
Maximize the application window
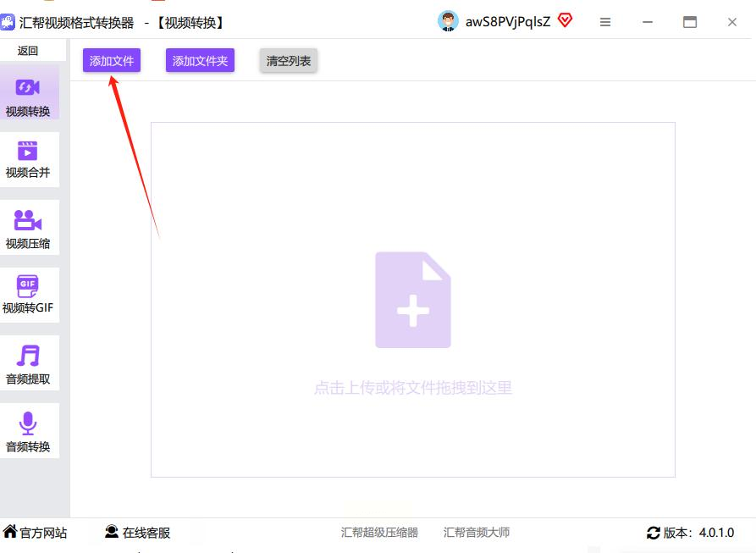690,22
